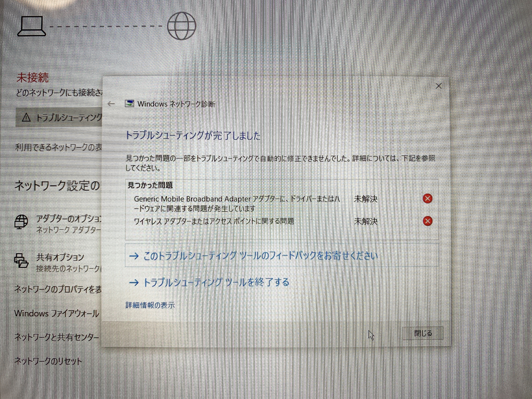Click the red error icon for Generic Mobile Broadband Adapter

point(427,199)
